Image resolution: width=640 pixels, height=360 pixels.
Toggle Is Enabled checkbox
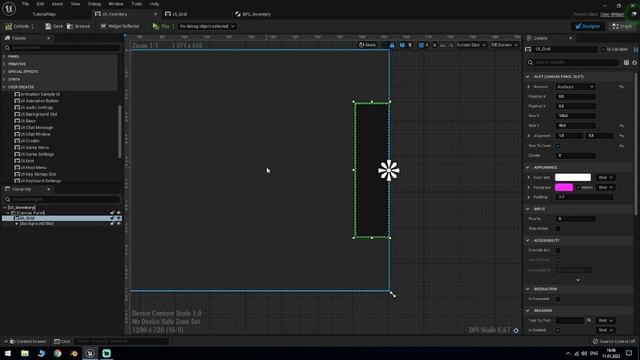(x=558, y=330)
